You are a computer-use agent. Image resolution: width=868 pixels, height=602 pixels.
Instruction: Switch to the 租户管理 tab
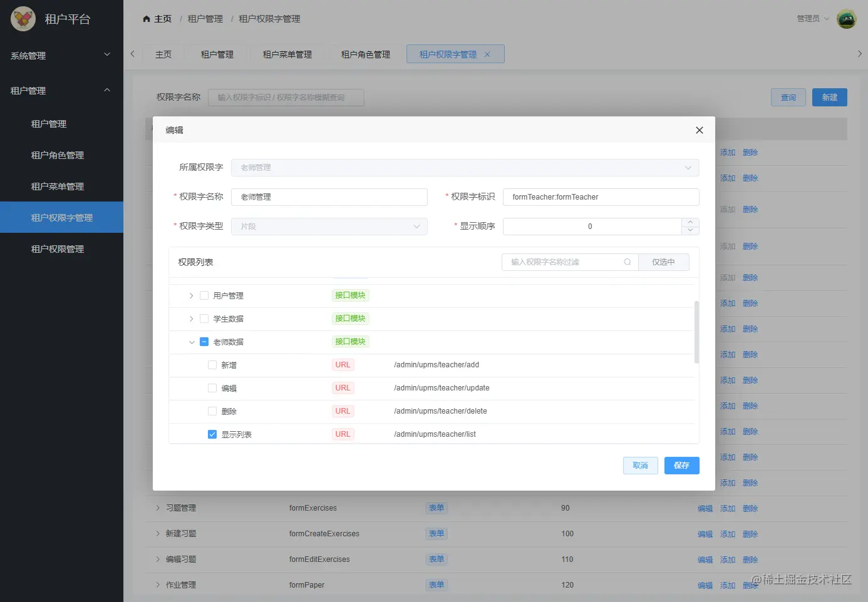point(217,54)
